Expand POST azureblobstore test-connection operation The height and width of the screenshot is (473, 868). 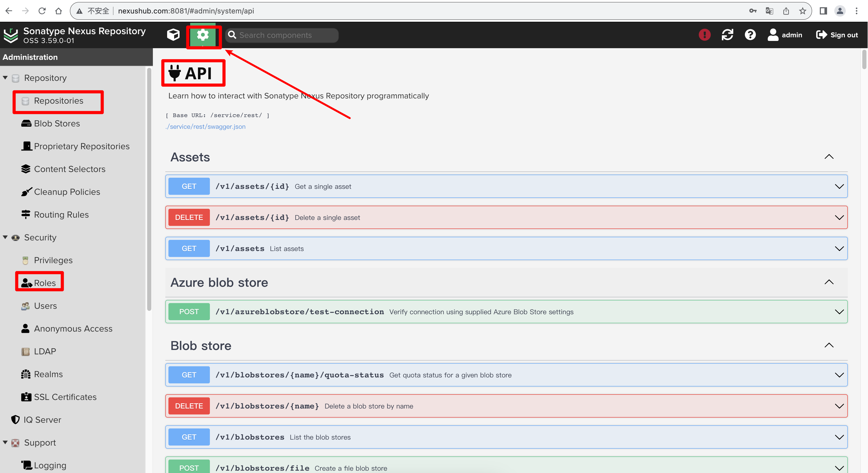point(506,312)
